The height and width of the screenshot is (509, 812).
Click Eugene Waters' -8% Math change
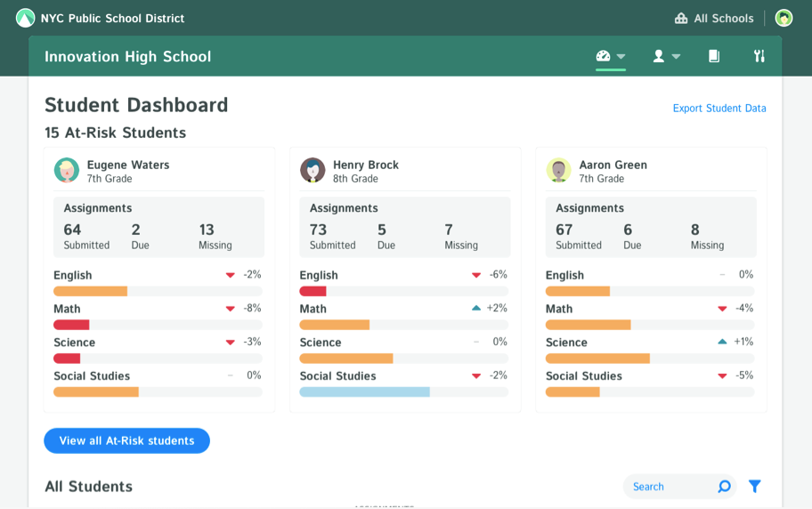pyautogui.click(x=252, y=308)
